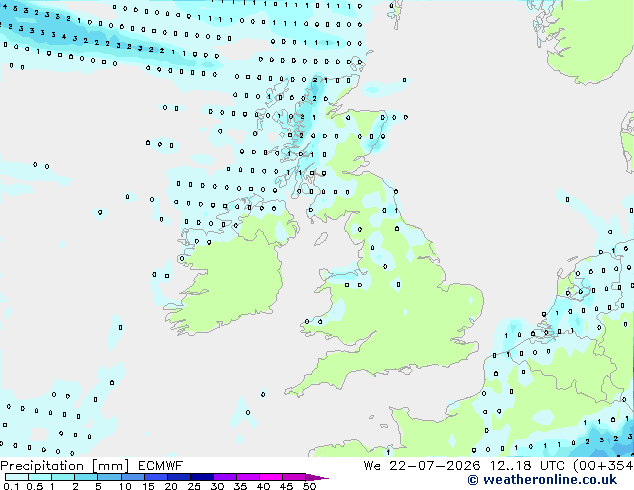This screenshot has width=634, height=490.
Task: Click the 'We' weekday label in footer
Action: [x=372, y=466]
